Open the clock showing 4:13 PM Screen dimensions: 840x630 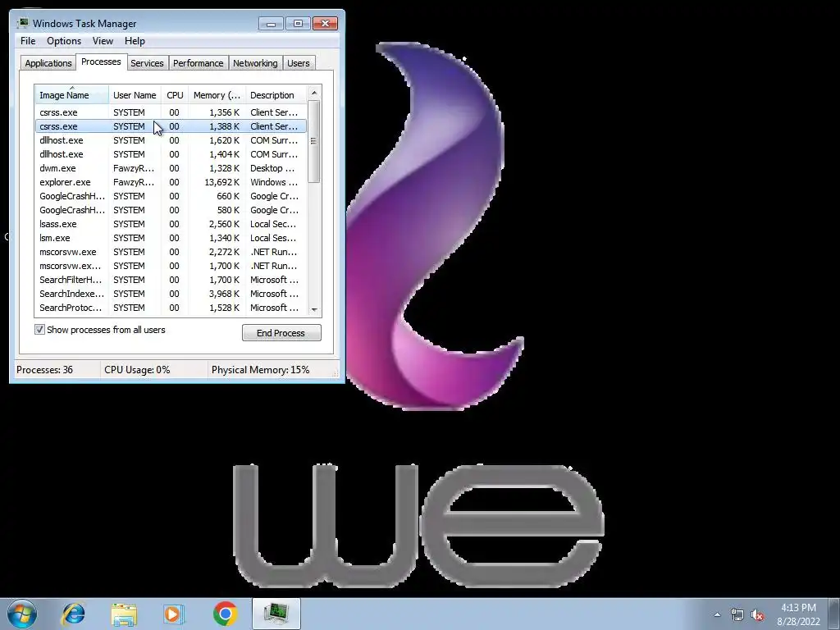(798, 614)
